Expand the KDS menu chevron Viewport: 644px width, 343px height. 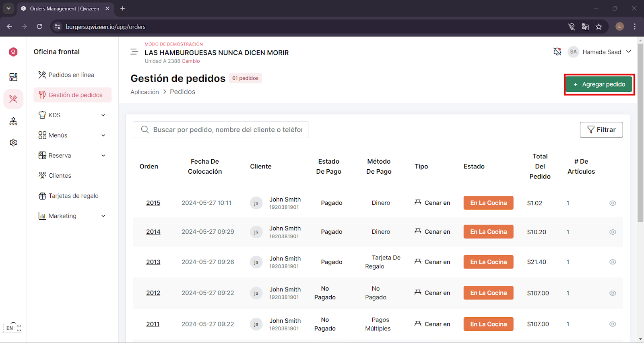pyautogui.click(x=103, y=115)
